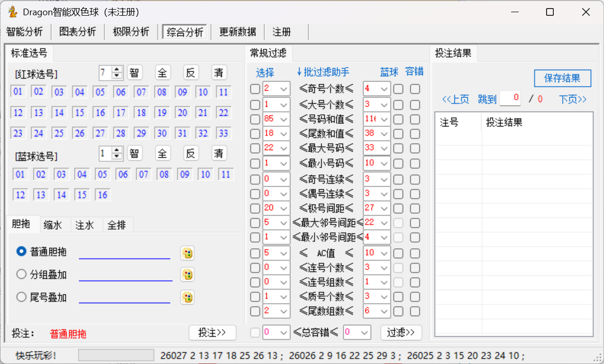
Task: Select the 分组叠加 radio button
Action: click(x=21, y=275)
